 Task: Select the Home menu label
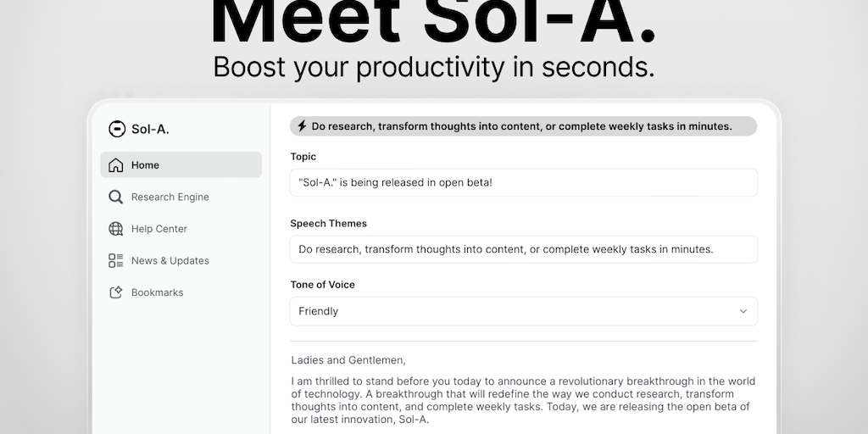[x=145, y=165]
